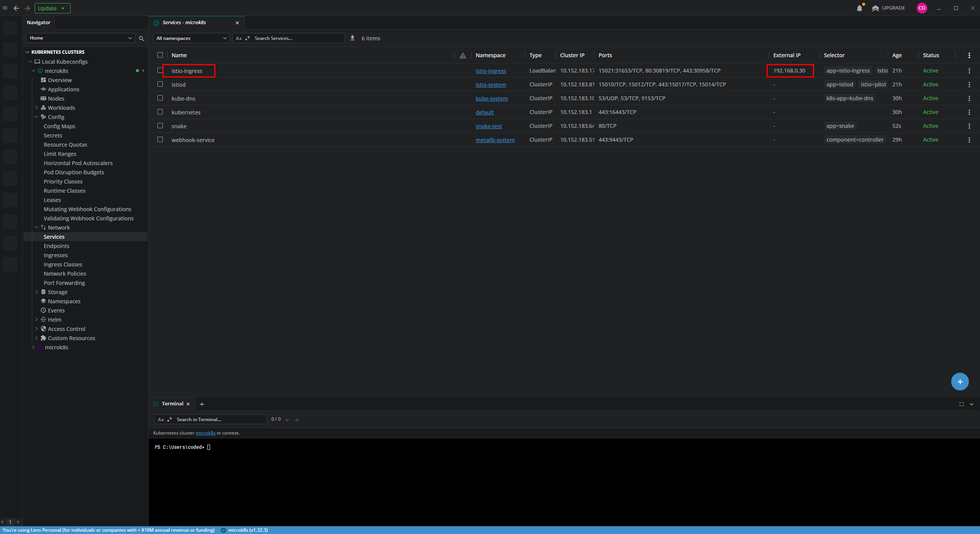Open actions menu for istio-ingress row

969,71
